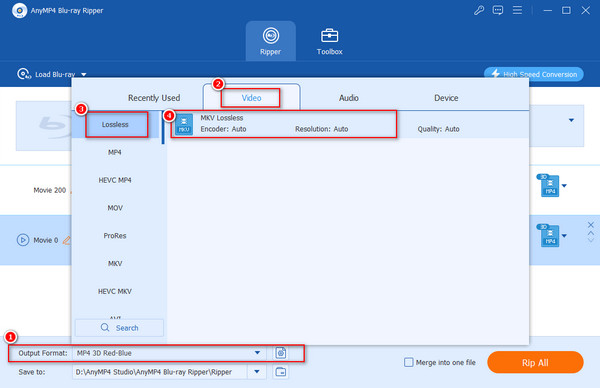Select the MP4 format category
Screen dimensions: 600x388
tap(115, 152)
